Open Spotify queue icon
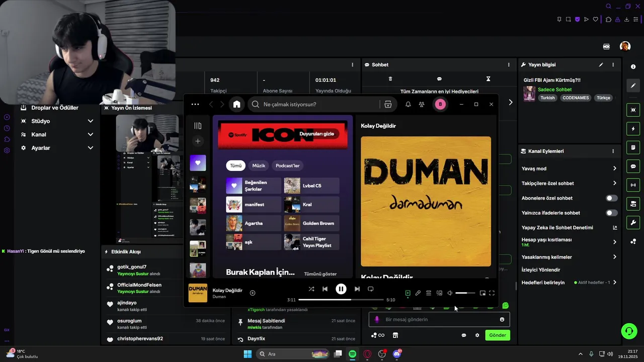The image size is (644, 362). (429, 293)
